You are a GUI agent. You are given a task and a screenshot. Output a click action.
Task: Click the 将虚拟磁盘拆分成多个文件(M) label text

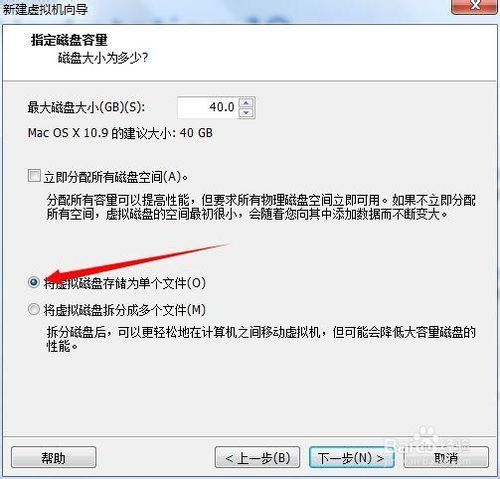[x=125, y=310]
